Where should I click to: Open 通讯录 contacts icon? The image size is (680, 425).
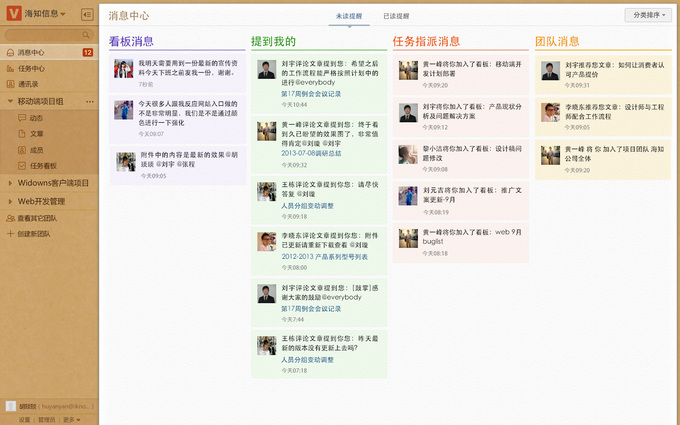[x=10, y=84]
